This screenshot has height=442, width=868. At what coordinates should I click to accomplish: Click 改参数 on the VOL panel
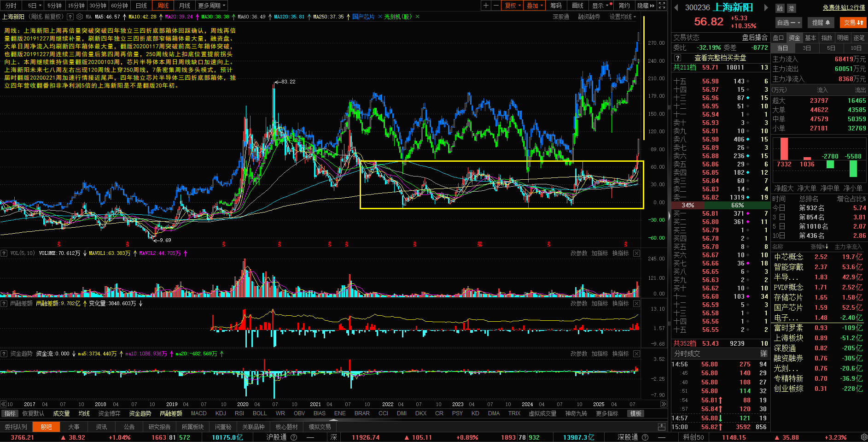tap(579, 253)
